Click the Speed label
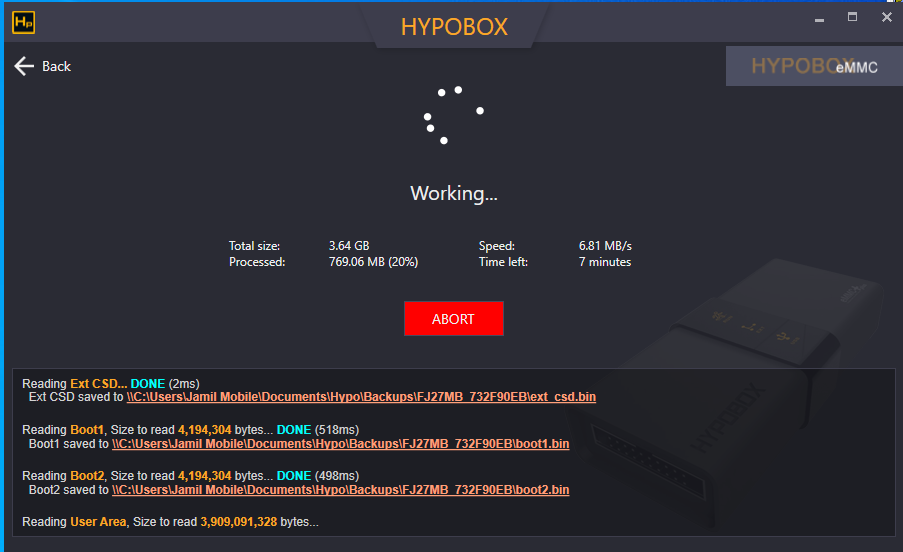903x552 pixels. point(497,246)
